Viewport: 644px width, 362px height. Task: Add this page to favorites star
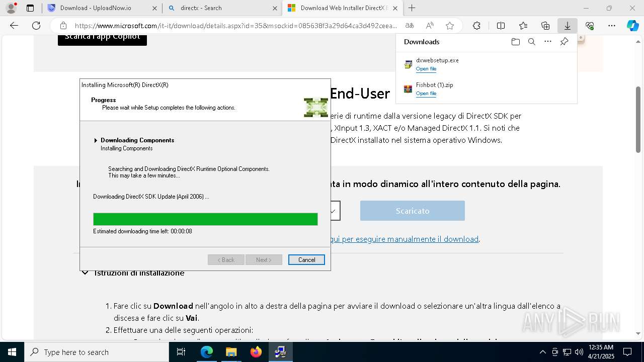[450, 26]
